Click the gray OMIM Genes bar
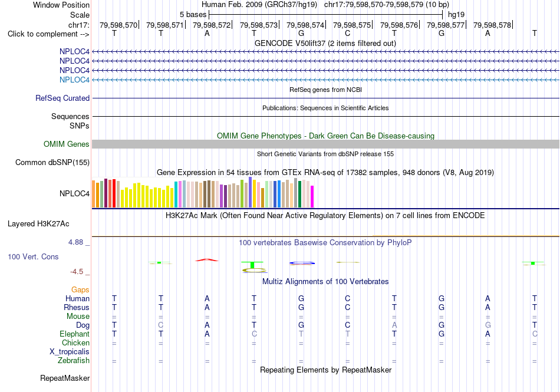This screenshot has height=392, width=560. 325,144
